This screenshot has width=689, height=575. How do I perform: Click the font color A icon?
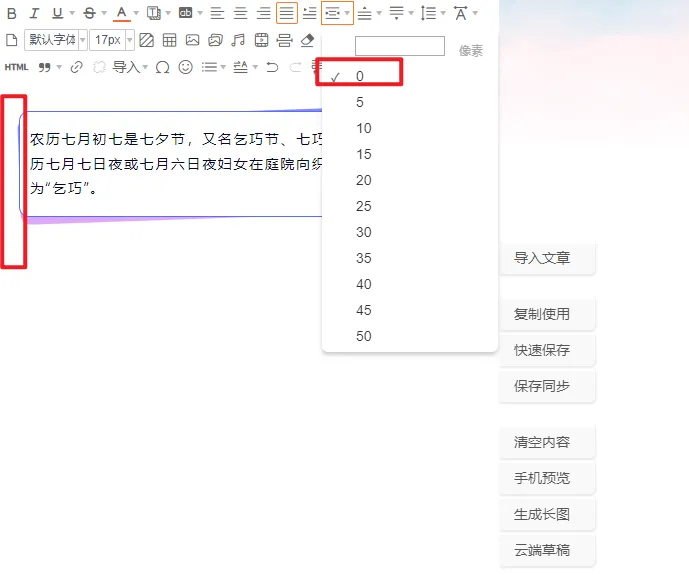pyautogui.click(x=122, y=13)
